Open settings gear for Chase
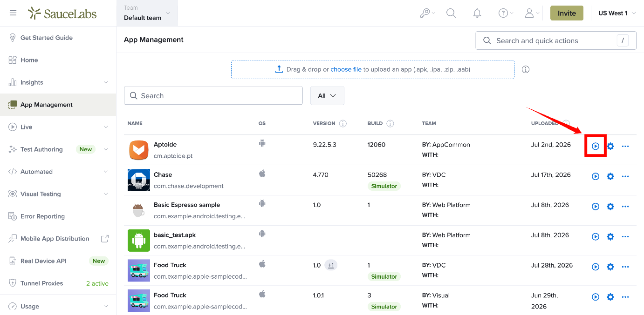This screenshot has height=315, width=644. click(610, 176)
